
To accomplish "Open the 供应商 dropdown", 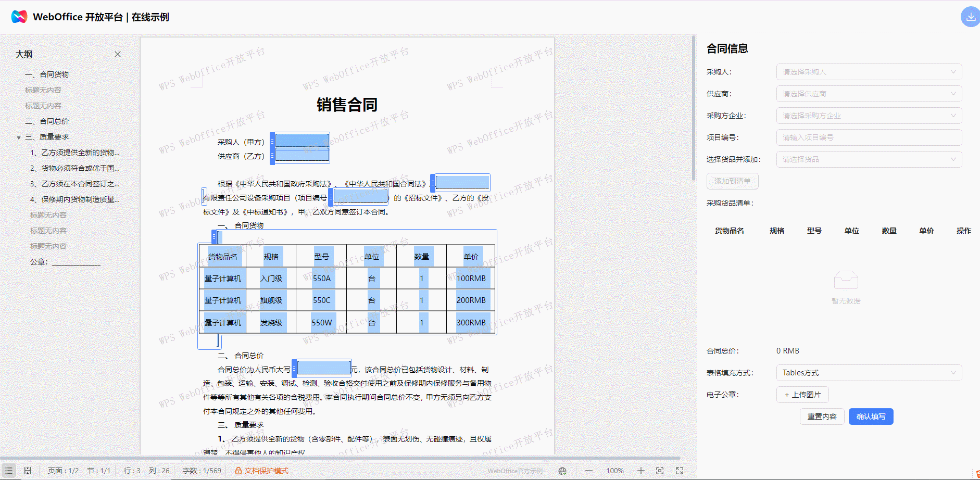I will point(869,94).
